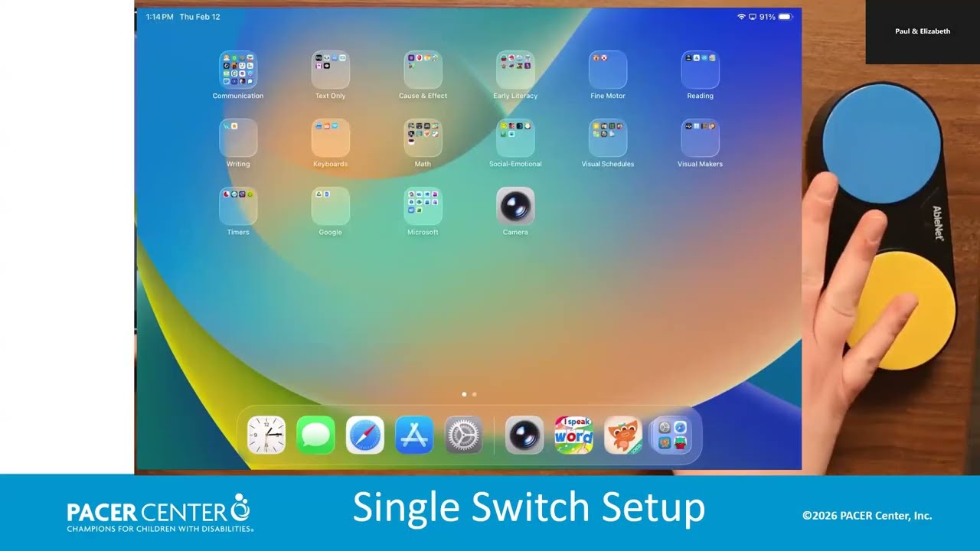Tap the battery indicator at 91%
Image resolution: width=980 pixels, height=551 pixels.
tap(777, 17)
